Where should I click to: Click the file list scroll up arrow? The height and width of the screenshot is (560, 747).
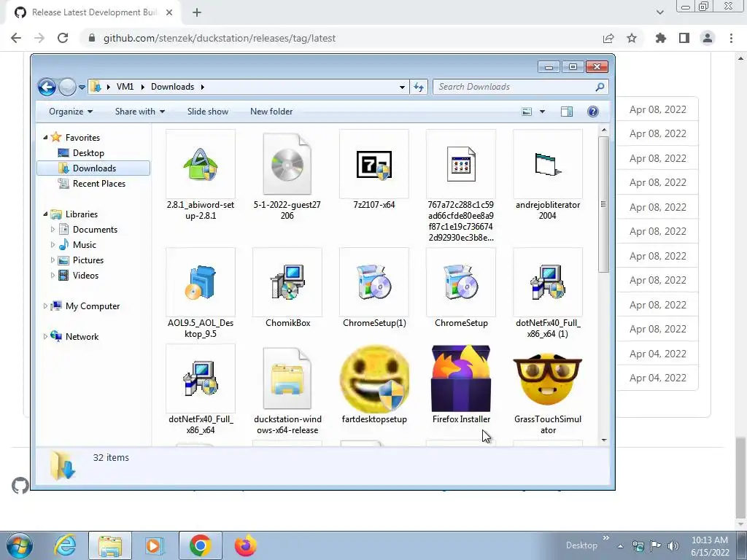tap(603, 130)
